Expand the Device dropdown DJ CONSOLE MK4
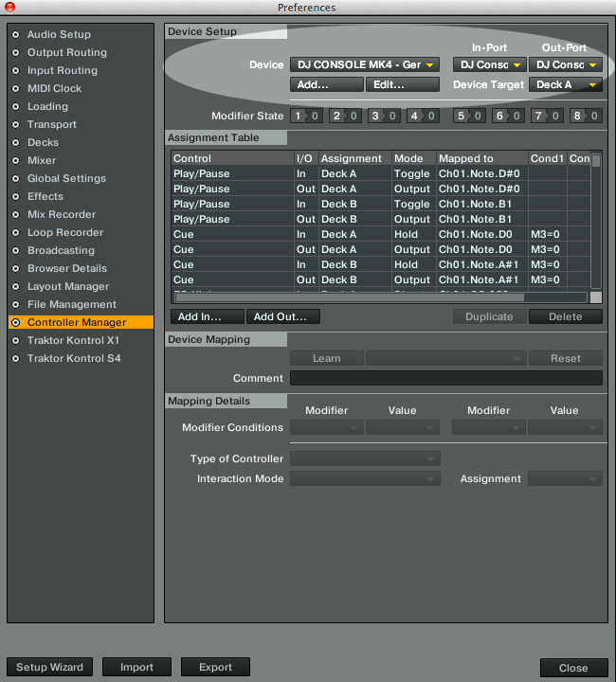Image resolution: width=616 pixels, height=682 pixels. [364, 65]
